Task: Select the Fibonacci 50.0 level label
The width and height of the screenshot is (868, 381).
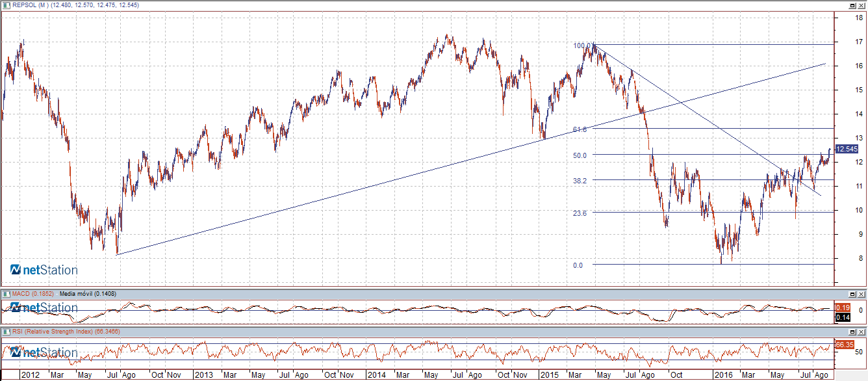Action: [x=580, y=155]
